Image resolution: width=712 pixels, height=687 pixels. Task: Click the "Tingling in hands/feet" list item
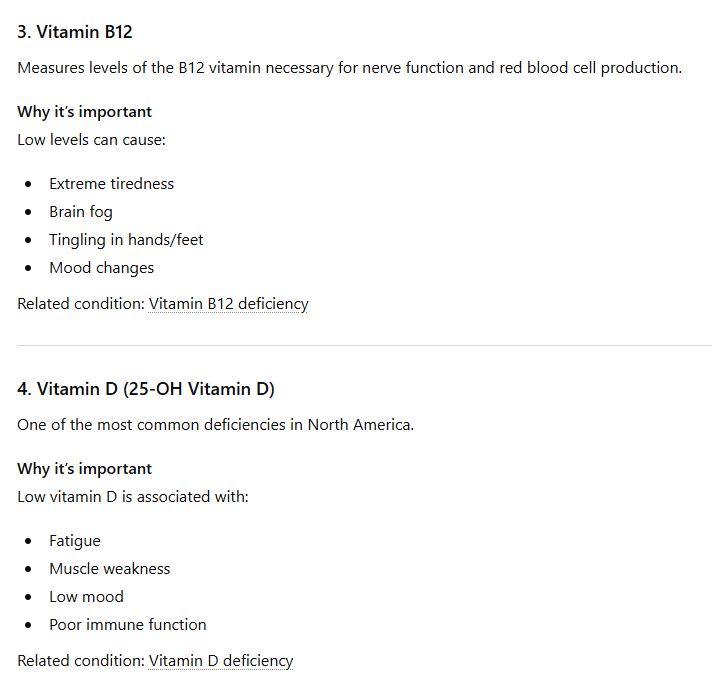click(126, 240)
